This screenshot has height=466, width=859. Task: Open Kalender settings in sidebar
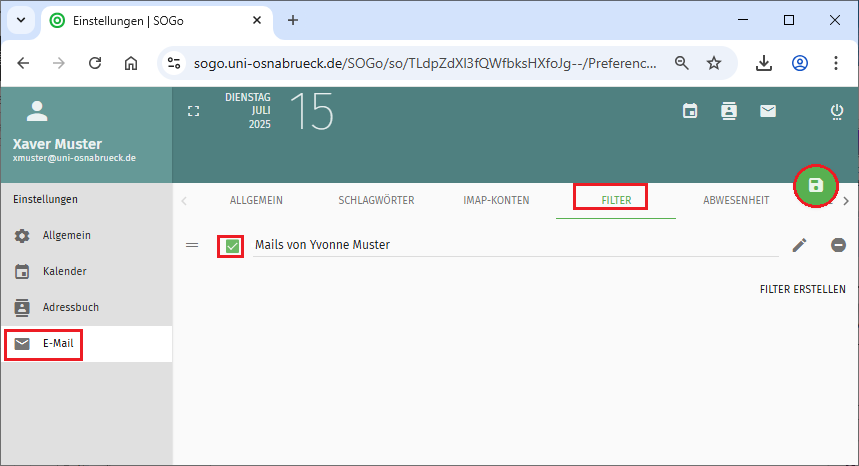87,271
